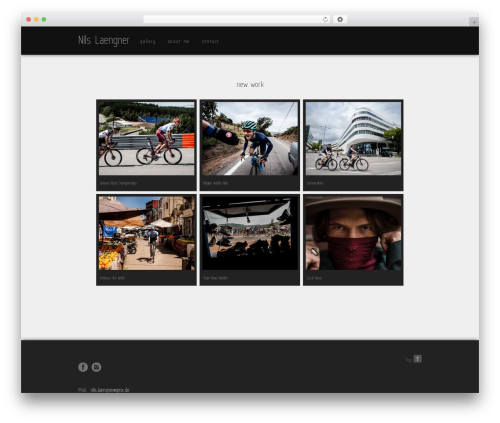Open a new browser tab with plus
Viewport: 500px width, 423px height.
pyautogui.click(x=474, y=22)
